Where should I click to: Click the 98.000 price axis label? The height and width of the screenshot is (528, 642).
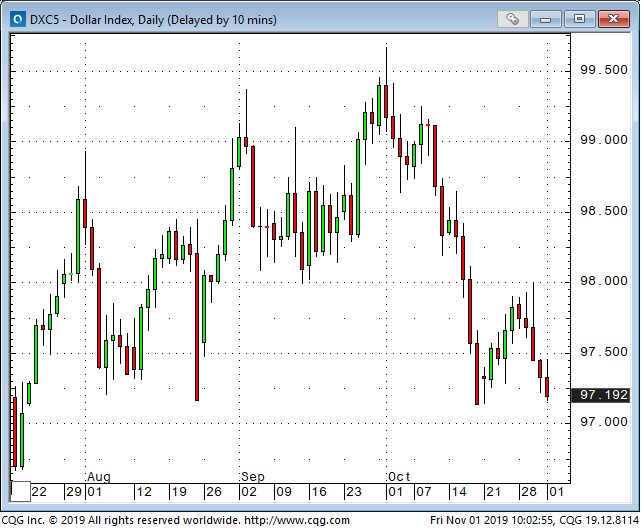(x=604, y=281)
